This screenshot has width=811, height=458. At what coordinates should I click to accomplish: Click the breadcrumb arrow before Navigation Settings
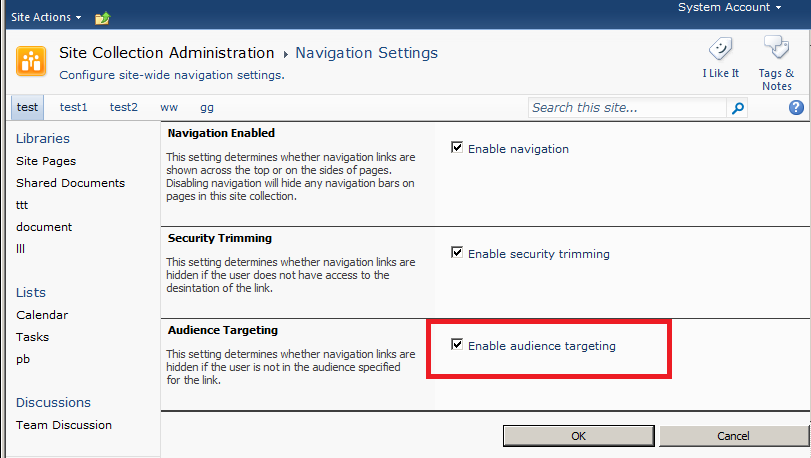286,54
